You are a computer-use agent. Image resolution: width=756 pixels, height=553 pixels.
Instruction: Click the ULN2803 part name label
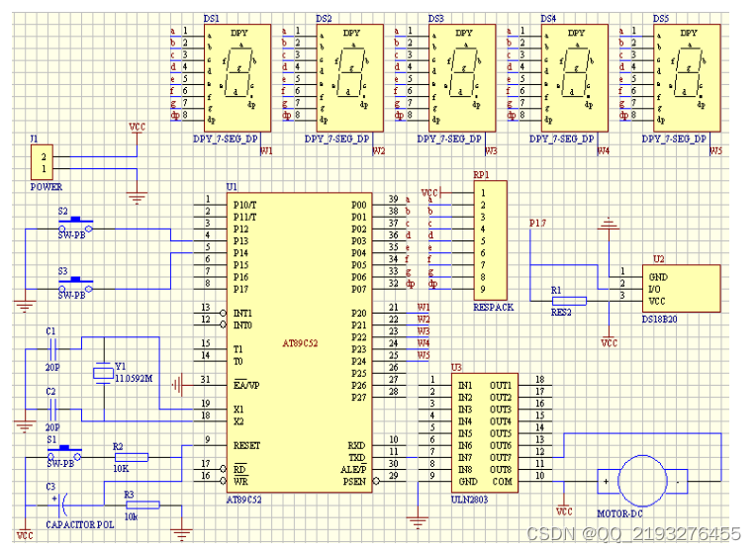(x=470, y=500)
